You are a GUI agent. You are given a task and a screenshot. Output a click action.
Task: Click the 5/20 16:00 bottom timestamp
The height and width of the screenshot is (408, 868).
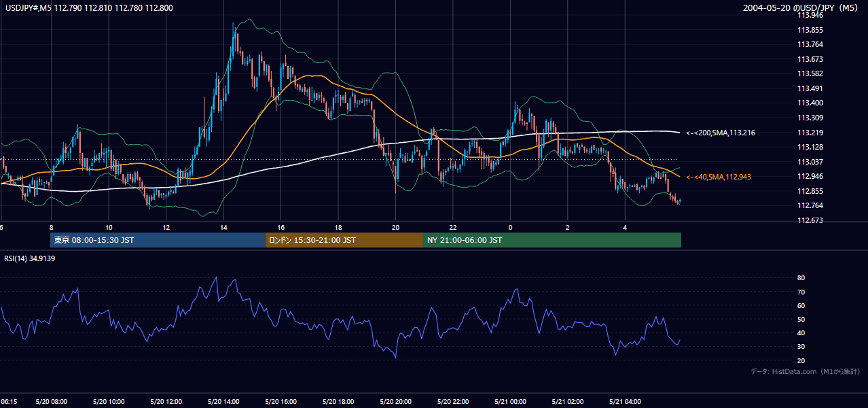coord(281,402)
